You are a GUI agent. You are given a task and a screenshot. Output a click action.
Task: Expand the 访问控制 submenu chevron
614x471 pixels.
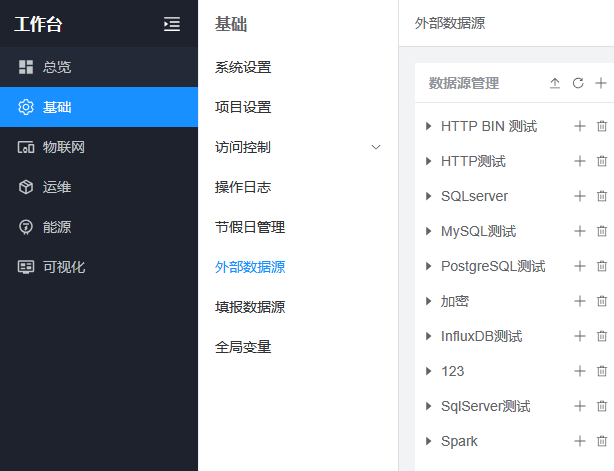click(376, 148)
